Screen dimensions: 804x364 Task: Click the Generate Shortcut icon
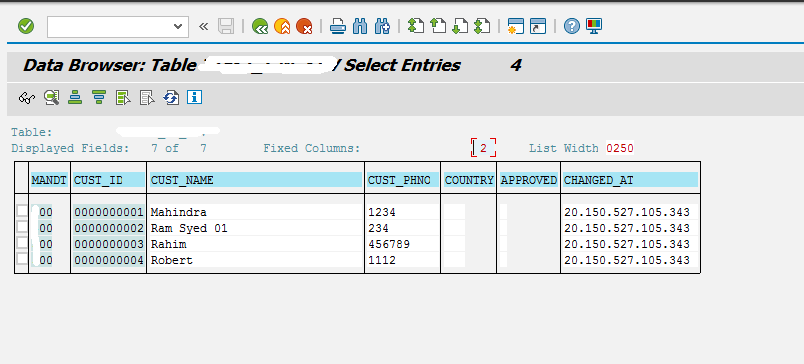(x=538, y=26)
